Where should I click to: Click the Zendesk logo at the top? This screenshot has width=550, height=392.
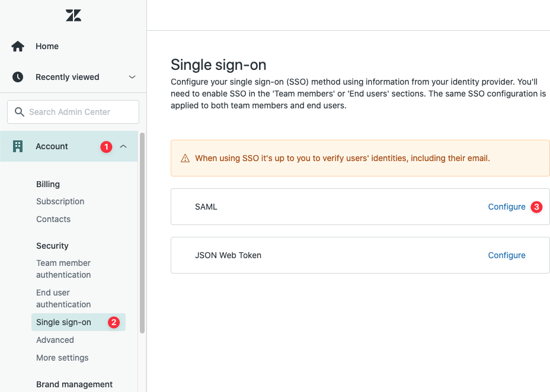coord(73,15)
